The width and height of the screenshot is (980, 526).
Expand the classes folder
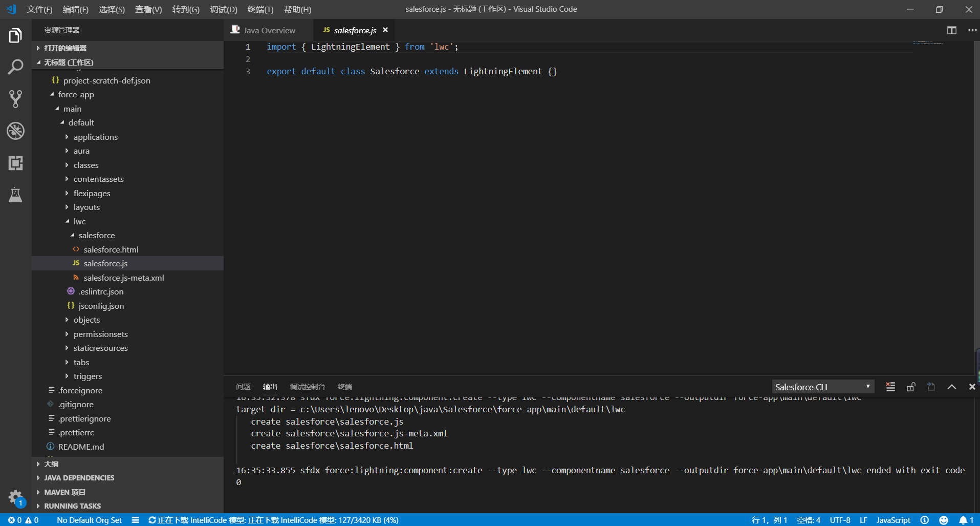[127, 165]
